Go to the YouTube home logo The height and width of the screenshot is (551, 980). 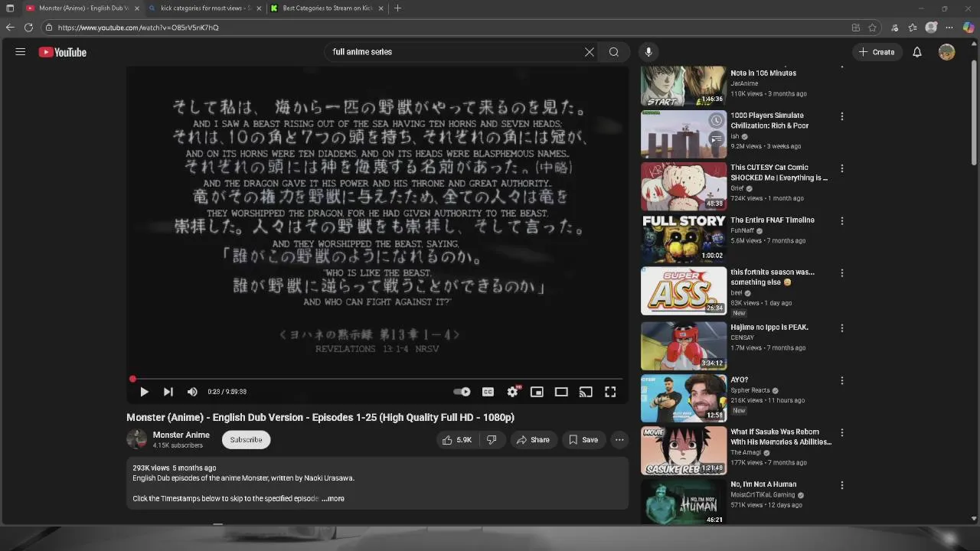63,52
